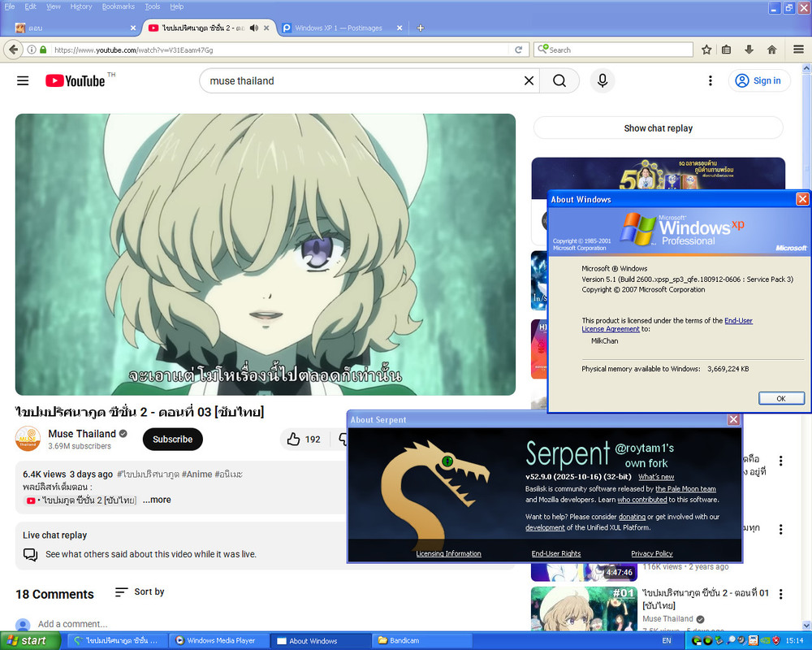Switch to the Postimages Windows XP tab
812x650 pixels.
pyautogui.click(x=339, y=28)
